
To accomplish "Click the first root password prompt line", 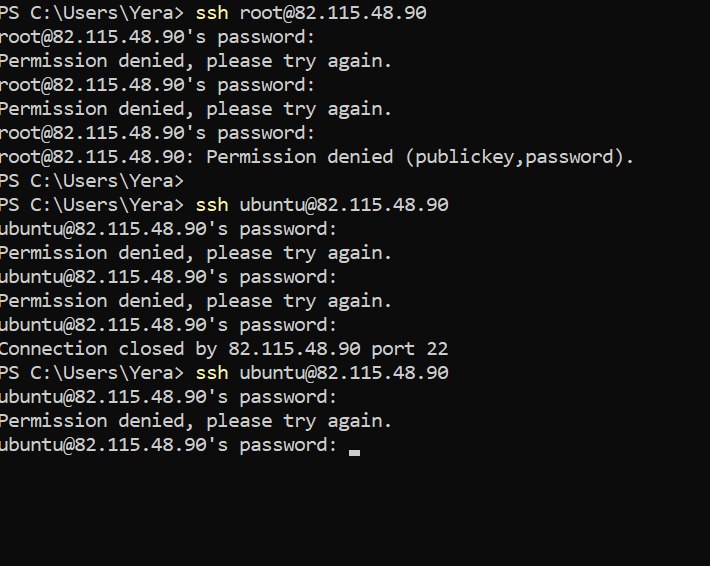I will tap(157, 37).
